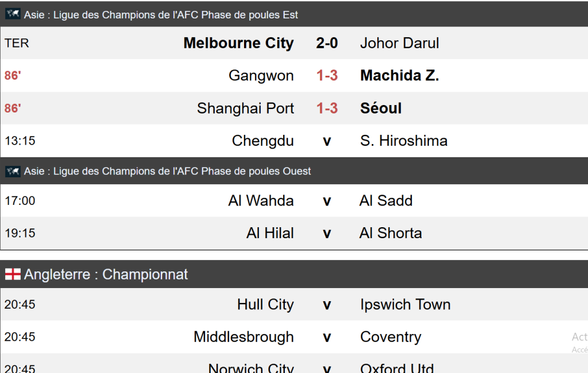Open the Angleterre : Championnat league header
The image size is (588, 373).
[x=106, y=274]
